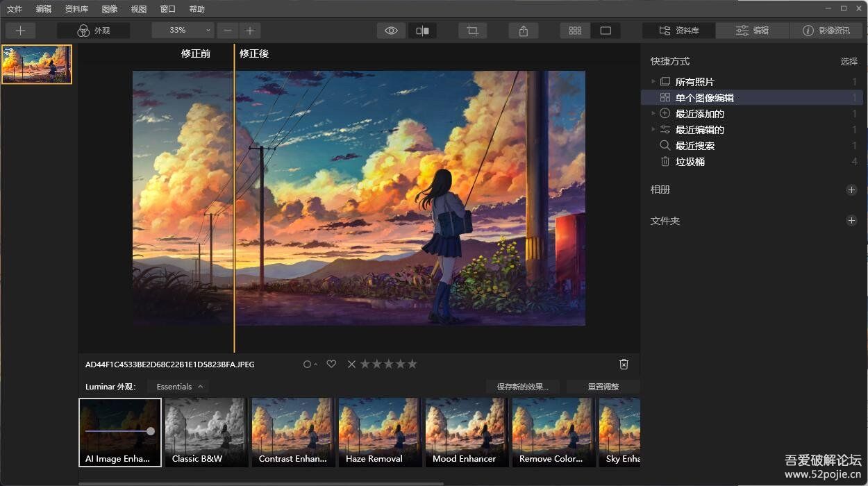Open the 资料库 menu in menu bar

tap(76, 9)
